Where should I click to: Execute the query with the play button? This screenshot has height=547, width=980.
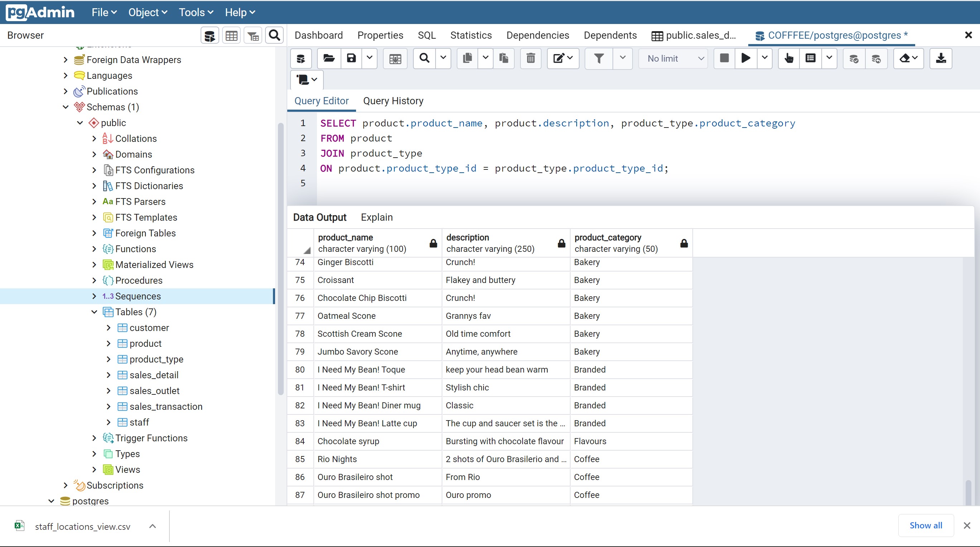[x=745, y=58]
